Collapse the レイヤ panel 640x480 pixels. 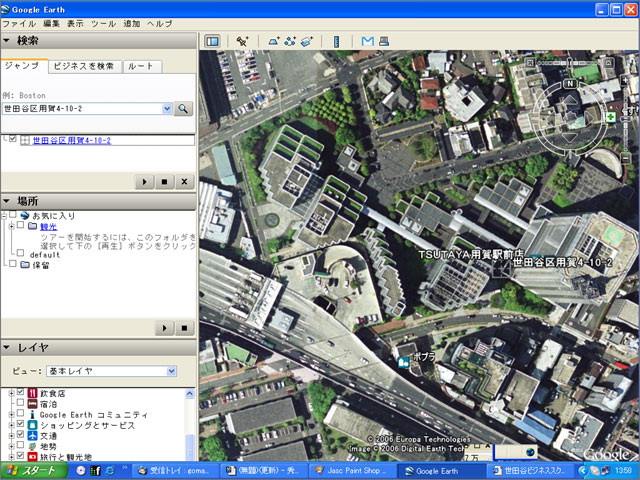[x=7, y=347]
